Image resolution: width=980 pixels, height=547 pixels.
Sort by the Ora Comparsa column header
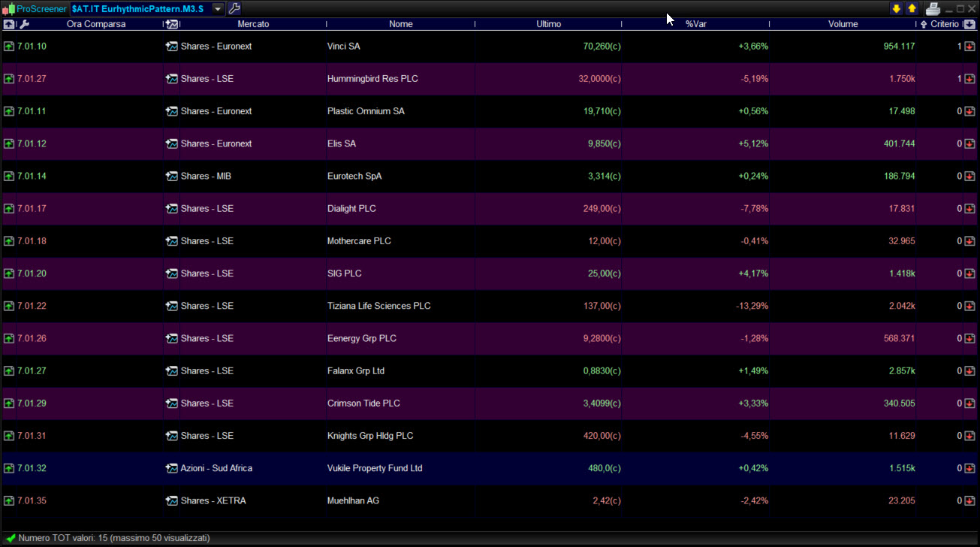(96, 24)
